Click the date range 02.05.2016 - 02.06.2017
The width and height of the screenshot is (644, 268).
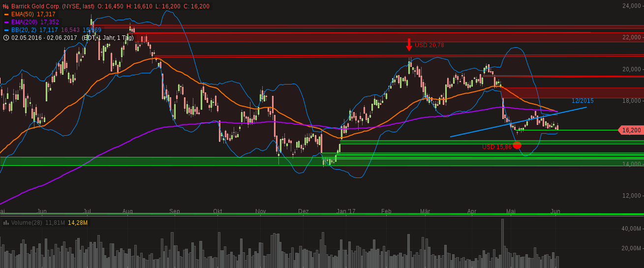click(44, 37)
